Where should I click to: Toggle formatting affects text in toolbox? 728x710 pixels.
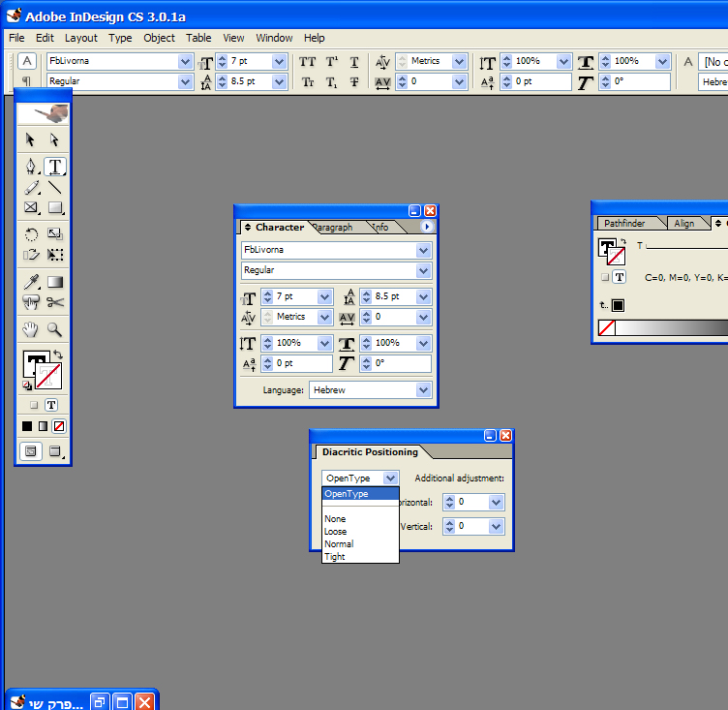click(51, 405)
